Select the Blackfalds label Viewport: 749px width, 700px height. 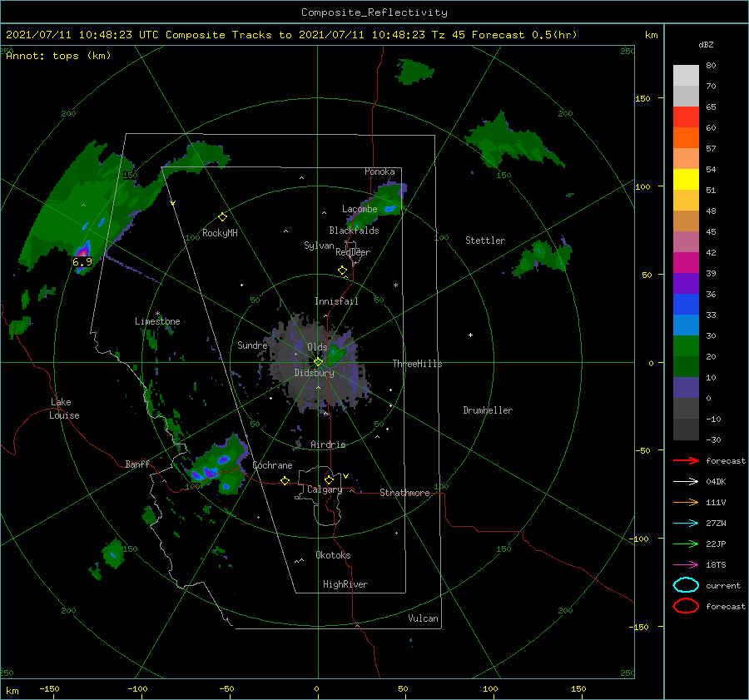click(354, 231)
